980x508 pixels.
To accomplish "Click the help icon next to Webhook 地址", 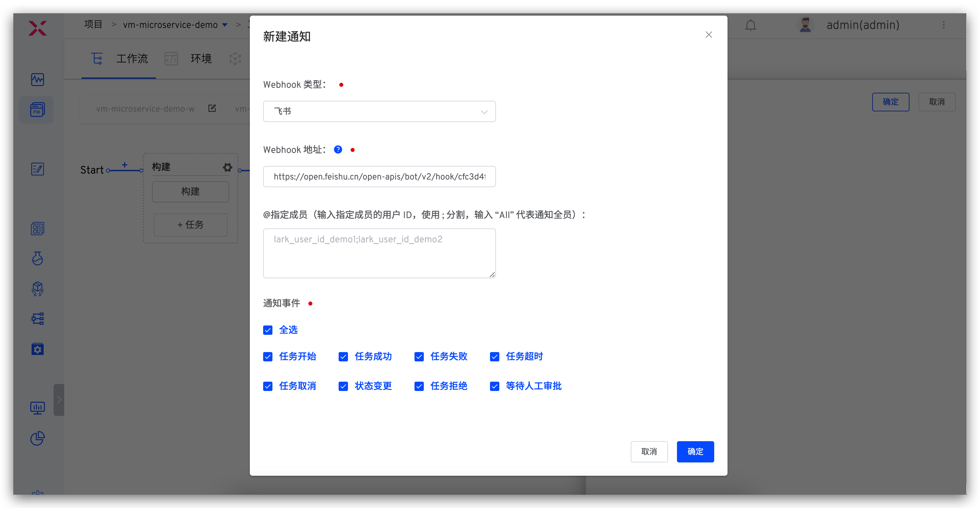I will tap(338, 149).
